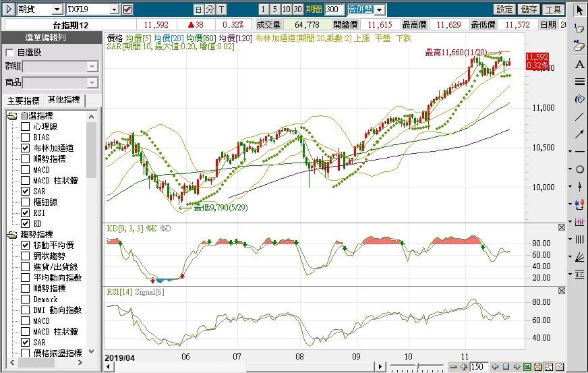The width and height of the screenshot is (588, 373).
Task: Open the 期貨 market type dropdown
Action: pos(57,9)
